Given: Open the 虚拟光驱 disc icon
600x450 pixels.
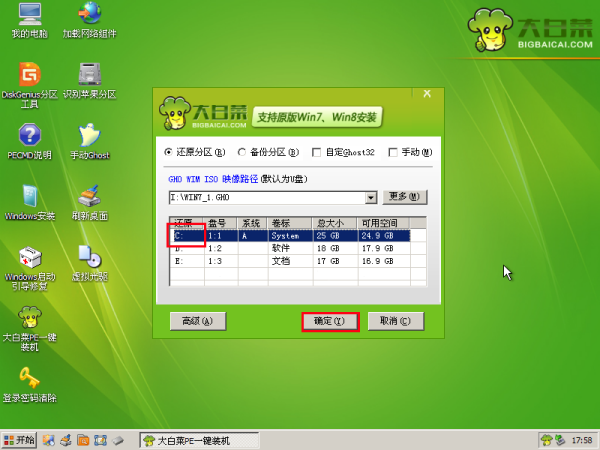Looking at the screenshot, I should pos(90,256).
